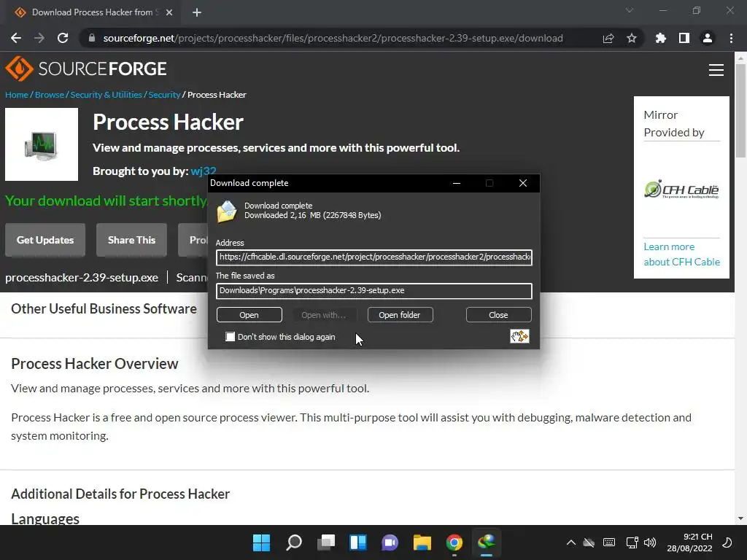Click Security & Utilities breadcrumb link

click(107, 95)
